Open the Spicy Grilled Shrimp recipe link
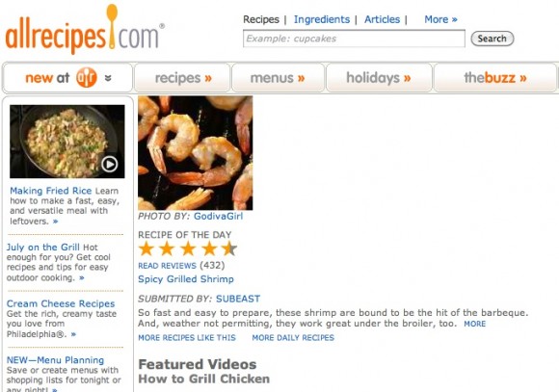559x392 pixels. [x=186, y=279]
